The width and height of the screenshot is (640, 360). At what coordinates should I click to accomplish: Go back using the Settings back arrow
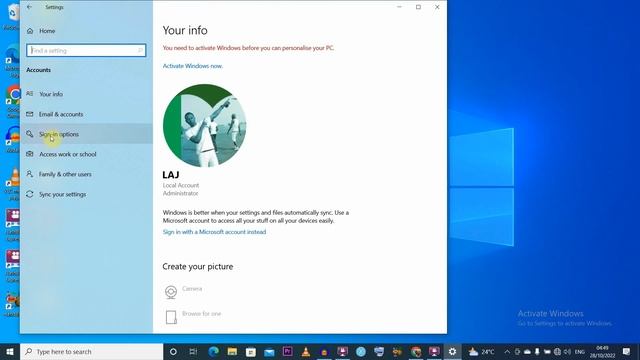coord(29,7)
